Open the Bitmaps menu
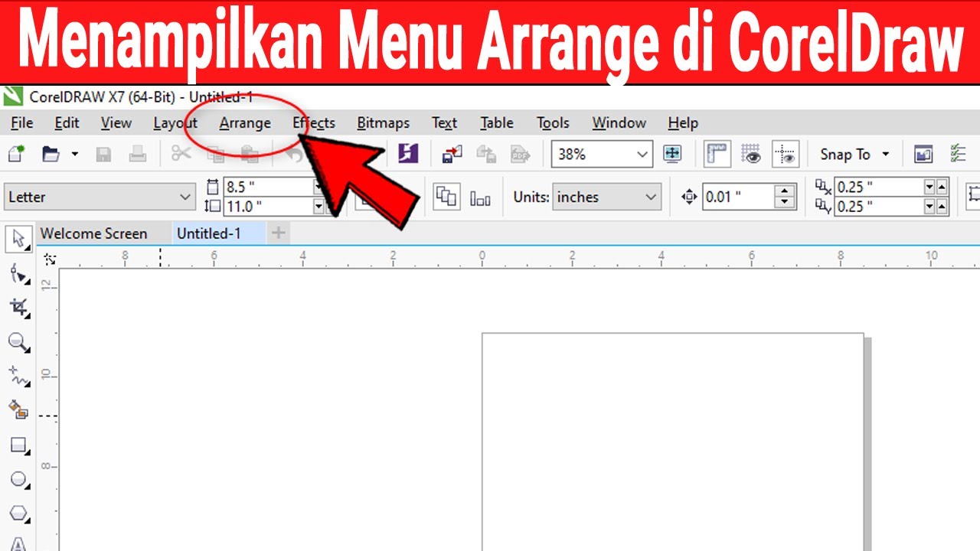The width and height of the screenshot is (980, 551). [383, 122]
